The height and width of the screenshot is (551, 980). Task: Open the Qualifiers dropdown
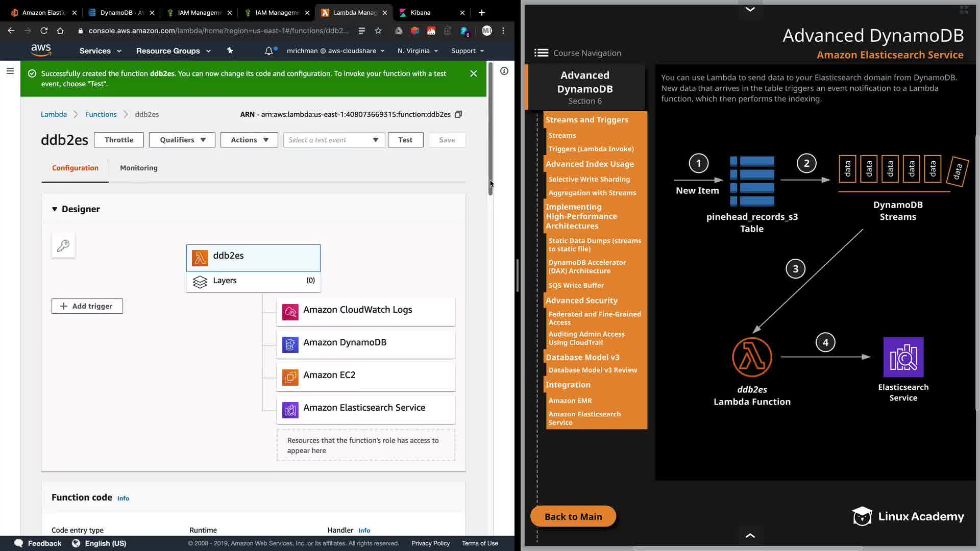[x=182, y=140]
